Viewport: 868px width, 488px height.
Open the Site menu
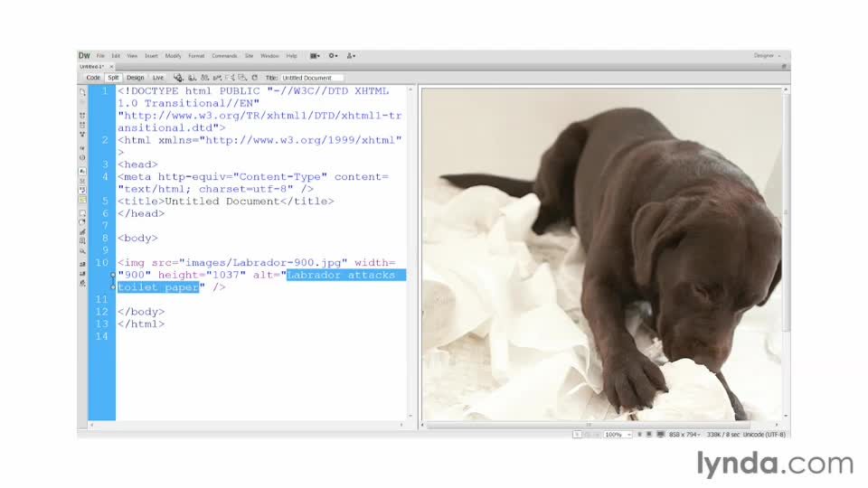(250, 56)
